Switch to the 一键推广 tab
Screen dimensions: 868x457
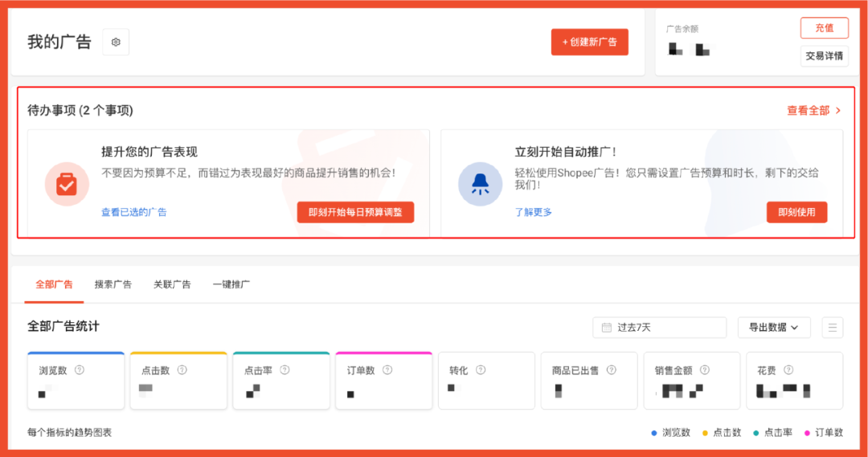click(x=231, y=284)
